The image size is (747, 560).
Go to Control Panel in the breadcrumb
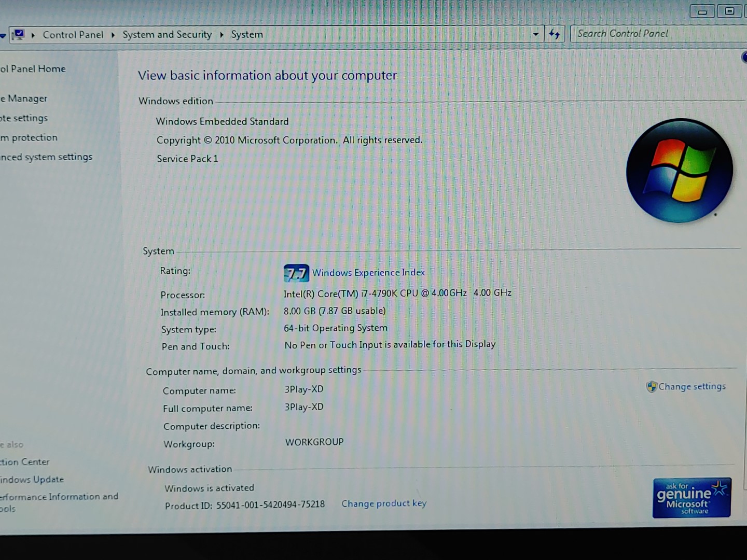pos(73,35)
